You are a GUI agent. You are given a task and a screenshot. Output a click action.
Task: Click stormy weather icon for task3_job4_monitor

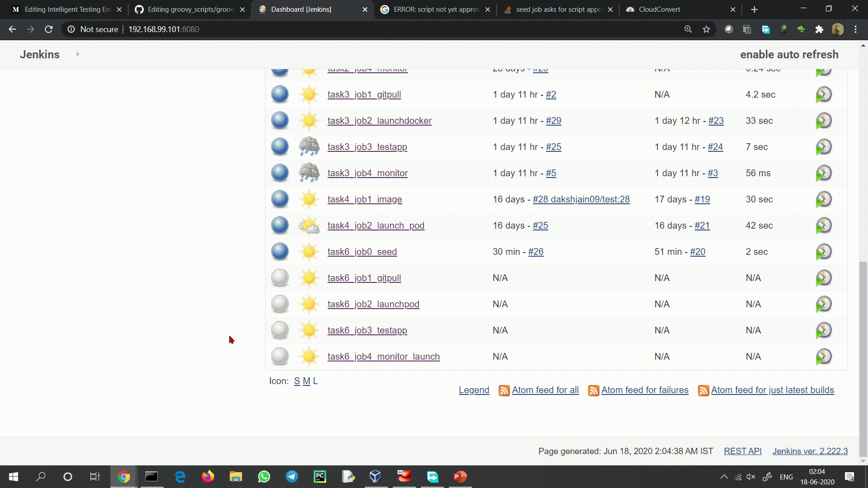[x=309, y=173]
